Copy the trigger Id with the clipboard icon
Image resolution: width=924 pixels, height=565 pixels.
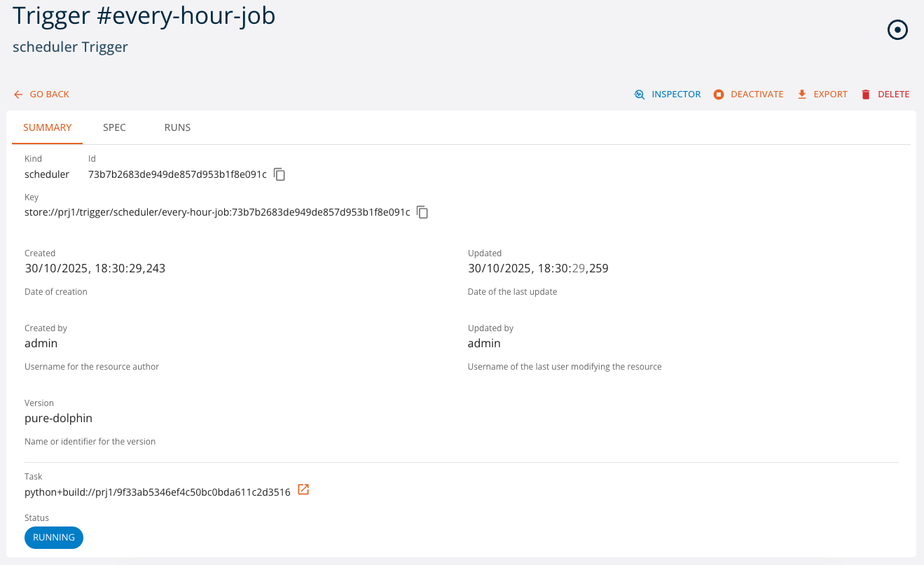(x=280, y=174)
